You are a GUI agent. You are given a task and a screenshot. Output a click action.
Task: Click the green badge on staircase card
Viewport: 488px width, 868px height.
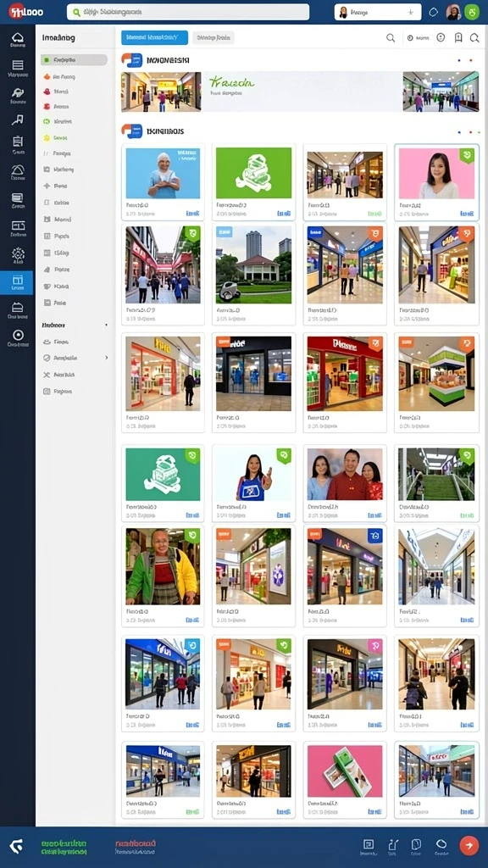coord(467,455)
